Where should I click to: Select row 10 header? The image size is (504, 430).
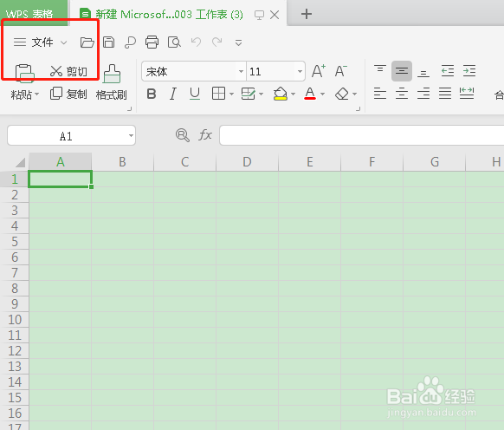point(15,320)
